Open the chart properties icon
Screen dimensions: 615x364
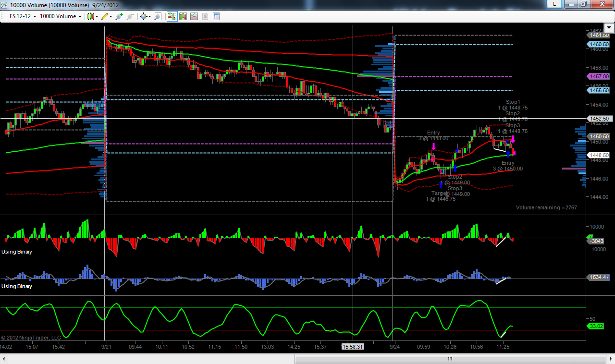tap(216, 16)
